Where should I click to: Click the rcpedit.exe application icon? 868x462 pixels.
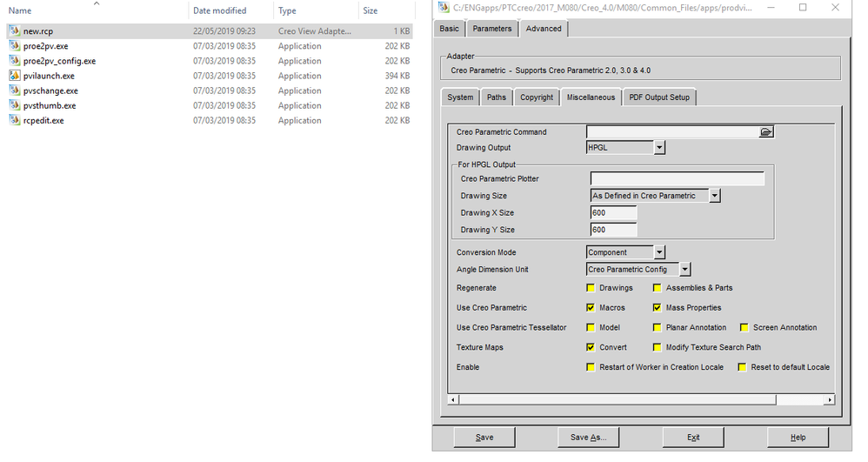(x=14, y=120)
